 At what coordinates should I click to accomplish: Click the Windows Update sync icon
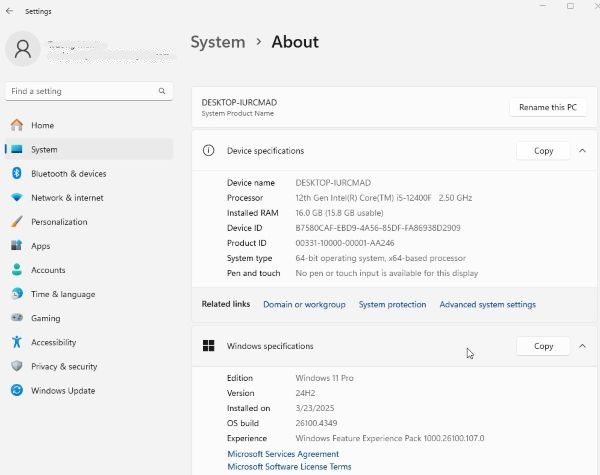(17, 390)
